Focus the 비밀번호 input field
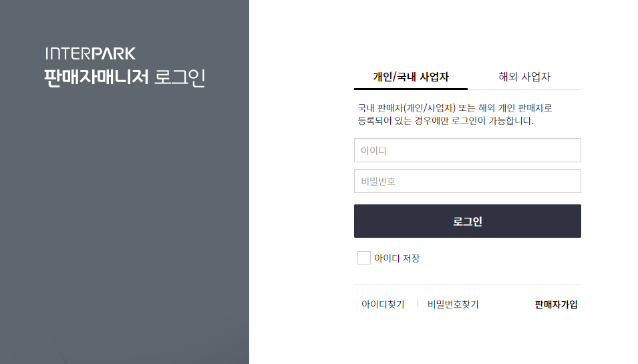 (x=467, y=181)
